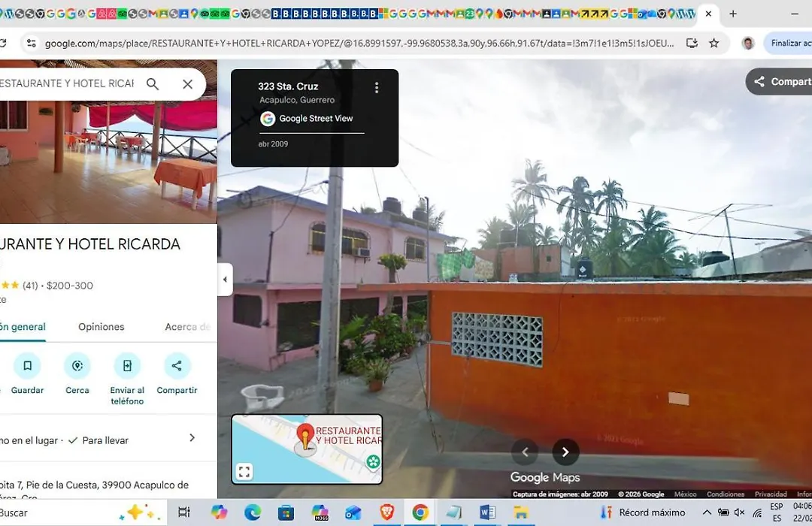Open the Acerca de tab
This screenshot has width=812, height=526.
click(188, 327)
